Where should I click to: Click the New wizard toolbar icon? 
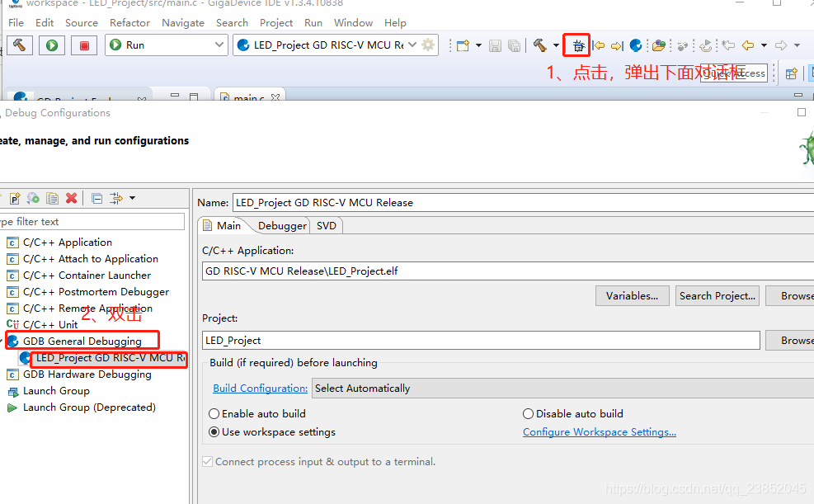(x=463, y=45)
